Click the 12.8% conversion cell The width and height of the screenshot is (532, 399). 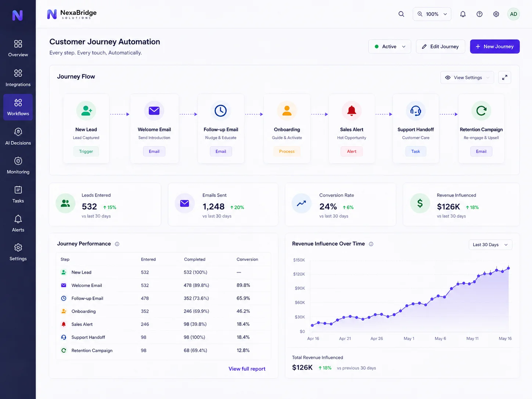point(243,351)
